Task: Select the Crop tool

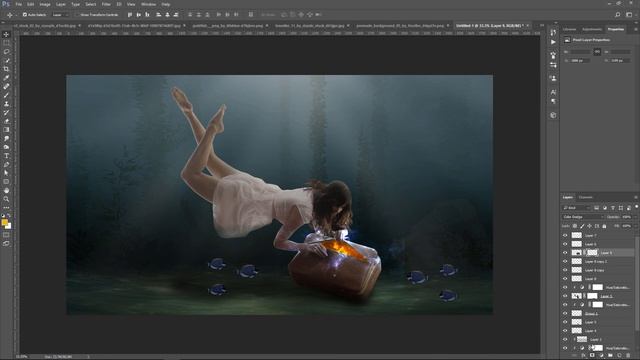Action: point(6,69)
